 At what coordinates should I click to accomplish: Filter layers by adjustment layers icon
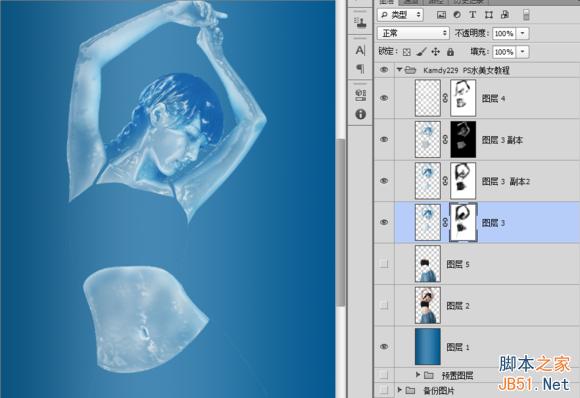pos(457,15)
